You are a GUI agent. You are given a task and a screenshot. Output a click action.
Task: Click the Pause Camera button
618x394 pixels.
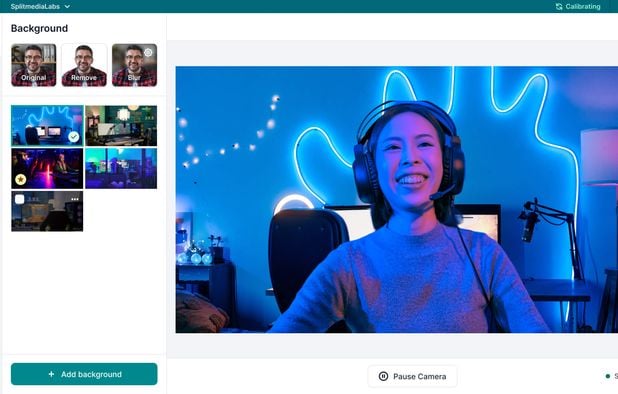click(x=412, y=376)
